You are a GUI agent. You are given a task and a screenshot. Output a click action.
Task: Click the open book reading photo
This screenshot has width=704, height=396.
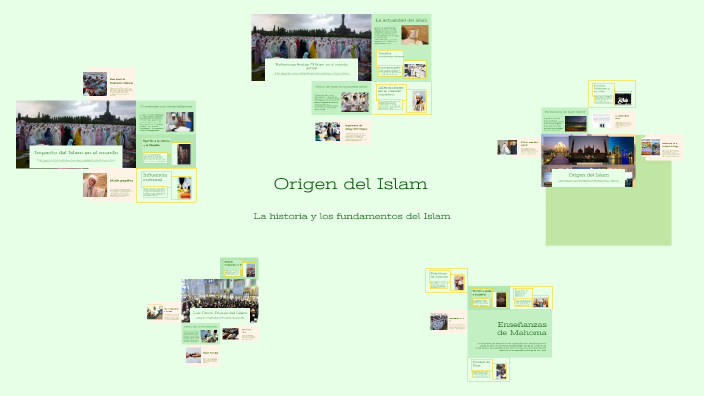click(x=414, y=35)
